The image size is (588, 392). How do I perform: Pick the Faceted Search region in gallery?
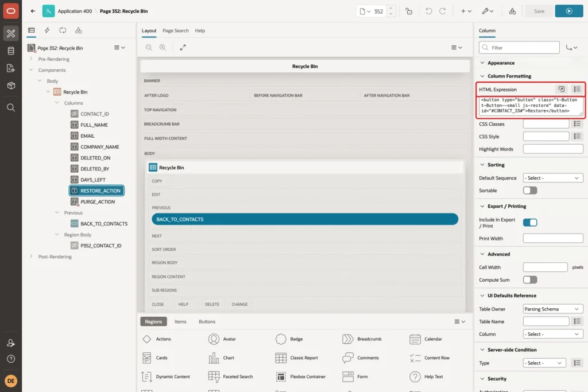231,377
